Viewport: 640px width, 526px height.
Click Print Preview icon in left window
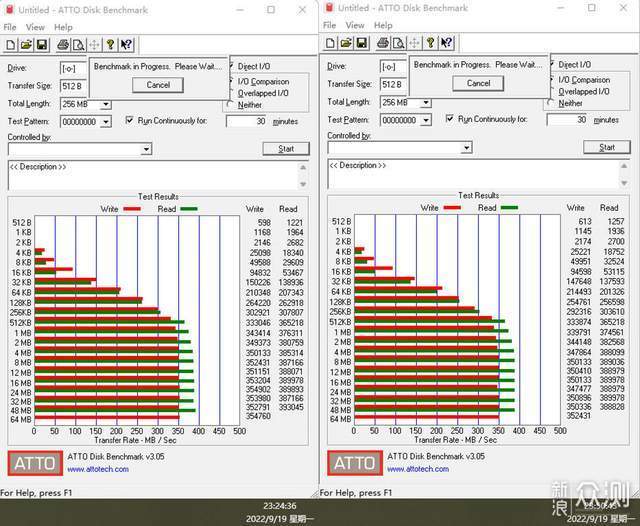(78, 44)
